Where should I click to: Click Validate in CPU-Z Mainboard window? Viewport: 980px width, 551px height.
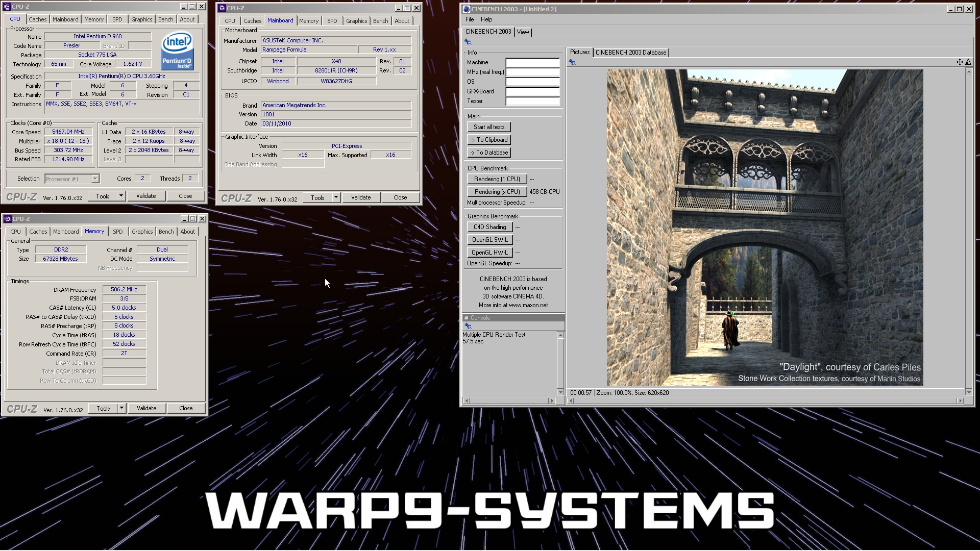tap(361, 197)
